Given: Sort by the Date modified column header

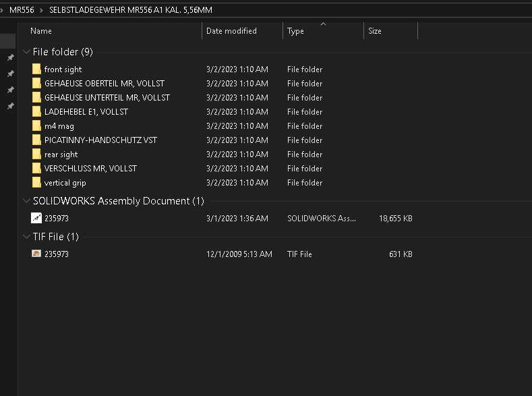Looking at the screenshot, I should tap(231, 31).
